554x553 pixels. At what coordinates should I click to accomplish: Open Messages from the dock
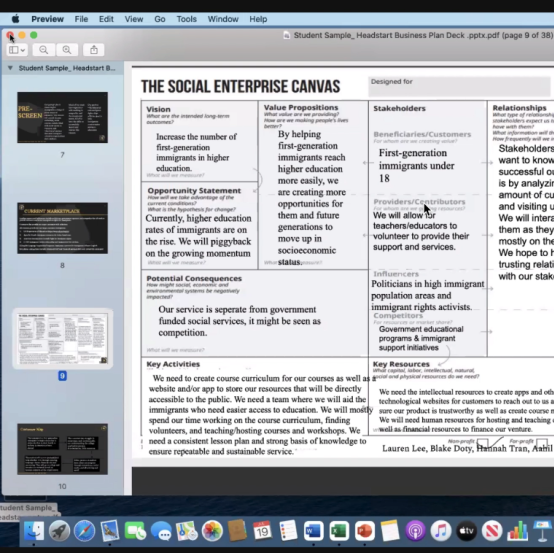pyautogui.click(x=161, y=531)
